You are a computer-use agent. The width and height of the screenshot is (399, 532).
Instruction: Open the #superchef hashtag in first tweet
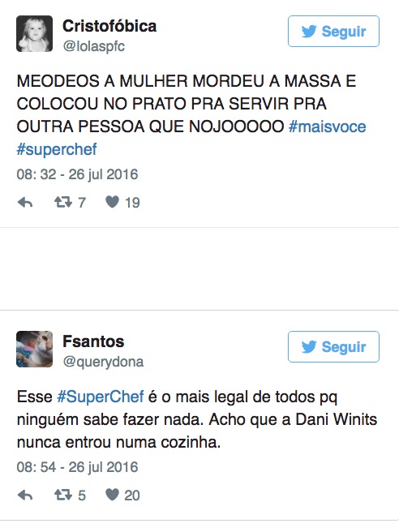(57, 149)
